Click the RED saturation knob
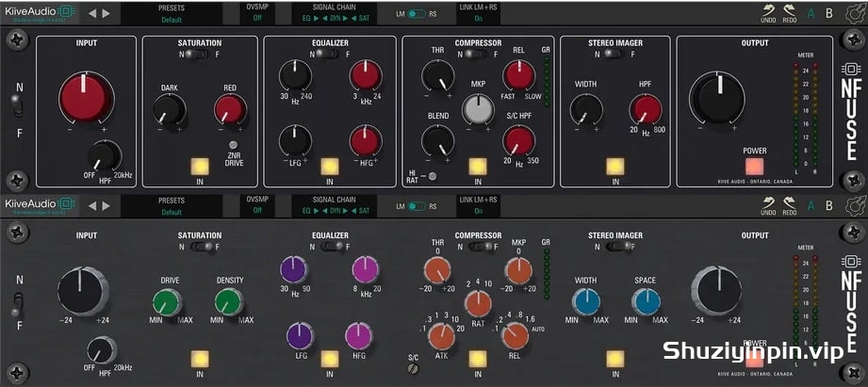The width and height of the screenshot is (868, 387). click(230, 109)
